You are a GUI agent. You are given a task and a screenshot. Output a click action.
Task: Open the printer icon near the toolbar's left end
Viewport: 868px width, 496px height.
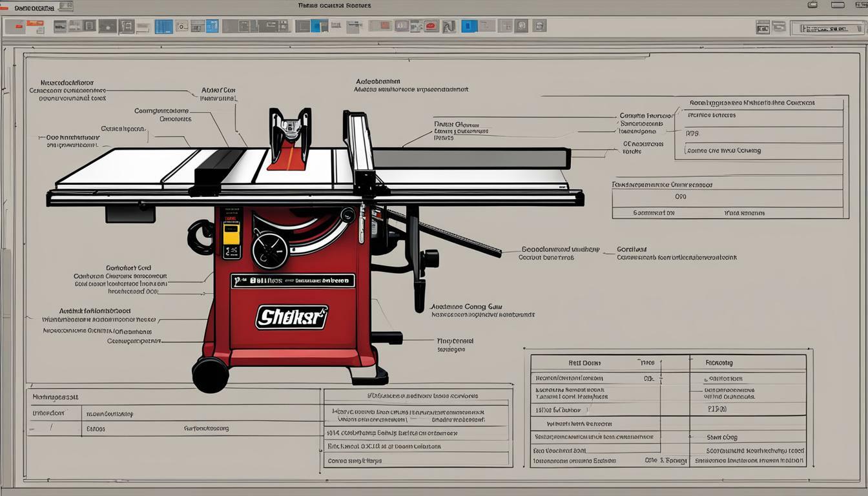tap(61, 28)
